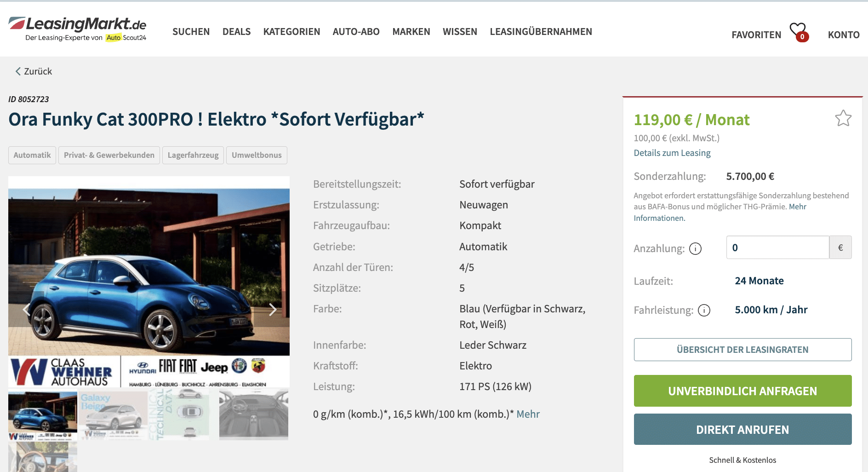Click the 171 PS (126 kW) value
This screenshot has width=868, height=472.
[495, 386]
